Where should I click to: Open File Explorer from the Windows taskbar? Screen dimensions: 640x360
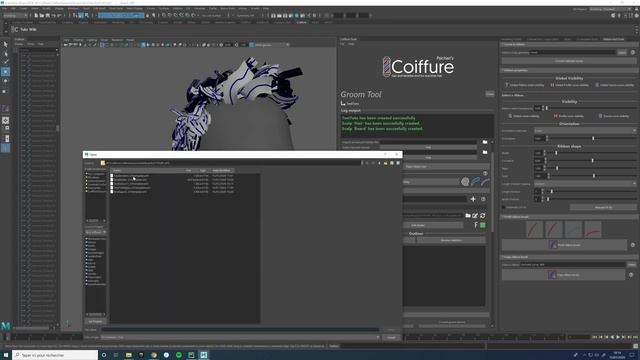pyautogui.click(x=129, y=355)
